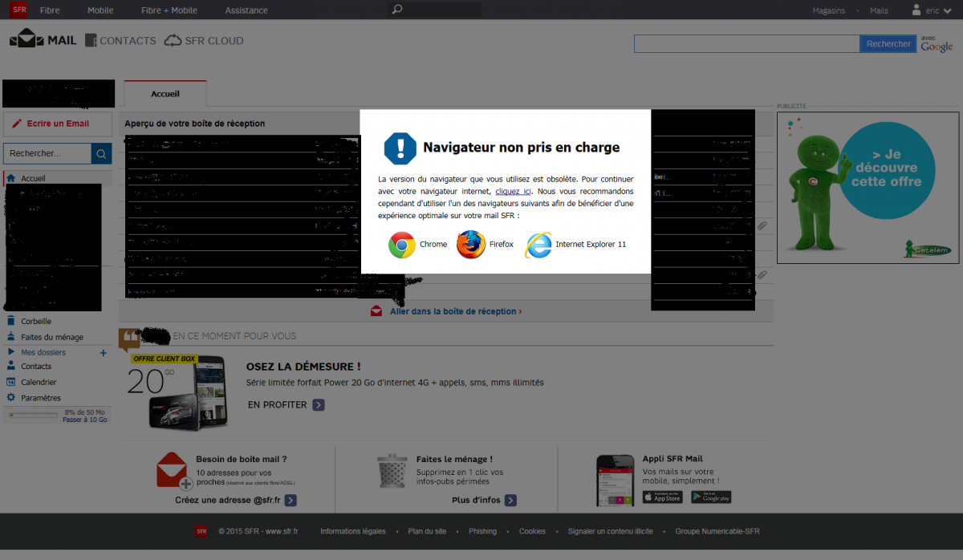Image resolution: width=963 pixels, height=560 pixels.
Task: Click the folder search magnifier button
Action: coord(101,153)
